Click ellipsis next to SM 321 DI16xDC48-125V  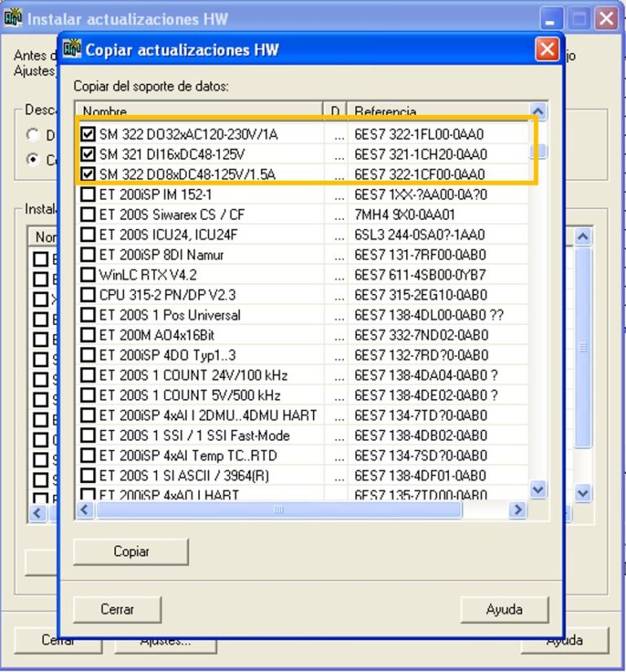(x=337, y=154)
